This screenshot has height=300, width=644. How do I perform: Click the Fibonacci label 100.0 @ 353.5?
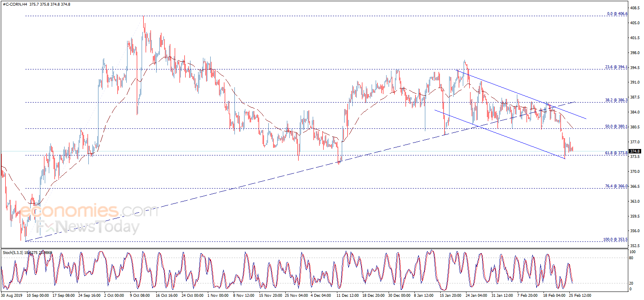click(615, 239)
